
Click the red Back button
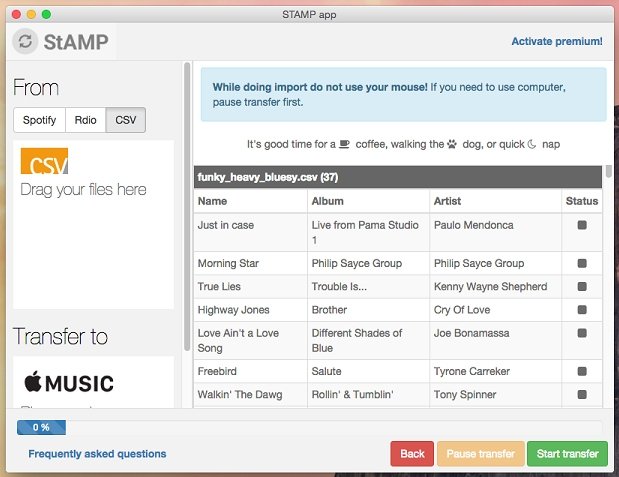(x=412, y=454)
